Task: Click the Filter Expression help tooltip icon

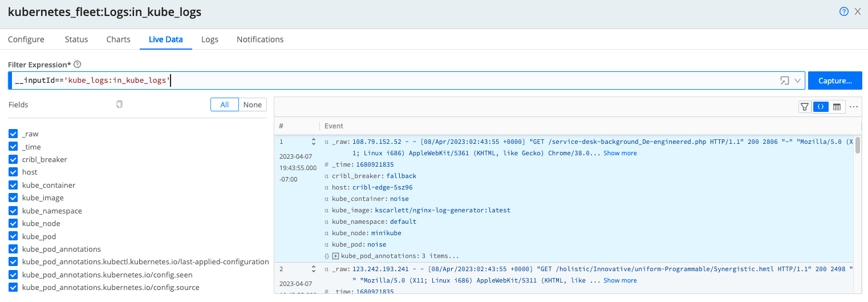Action: point(78,65)
